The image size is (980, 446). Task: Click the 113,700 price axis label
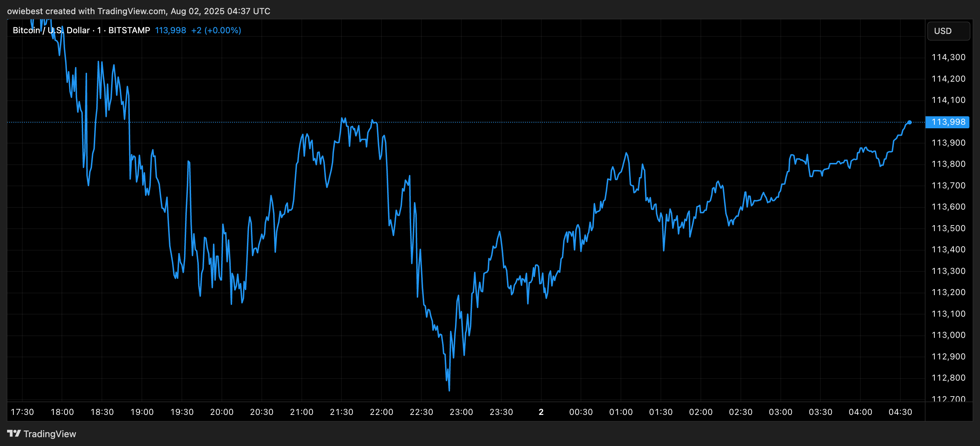point(949,186)
